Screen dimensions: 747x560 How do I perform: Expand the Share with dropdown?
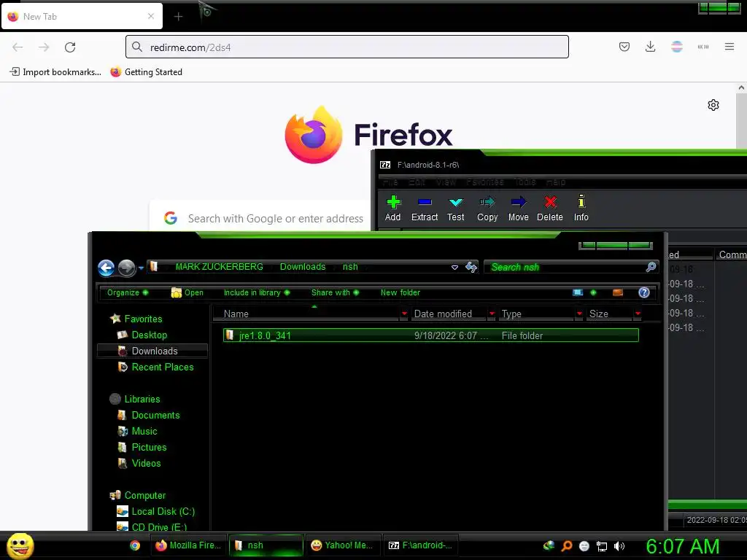pyautogui.click(x=336, y=292)
